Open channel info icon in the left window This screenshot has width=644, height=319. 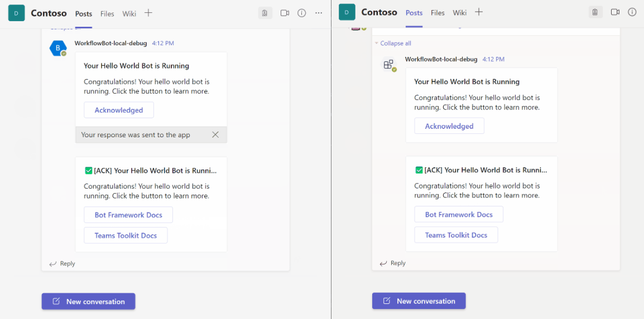click(x=301, y=13)
